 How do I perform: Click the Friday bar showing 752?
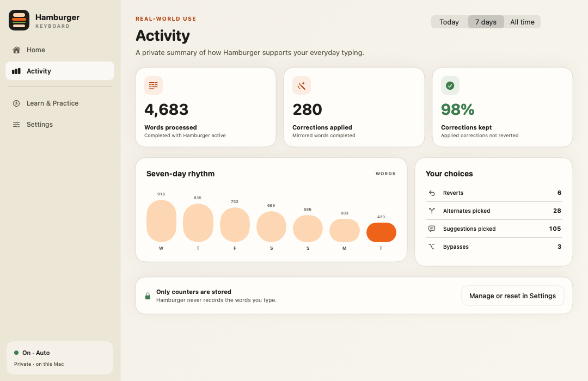click(235, 225)
